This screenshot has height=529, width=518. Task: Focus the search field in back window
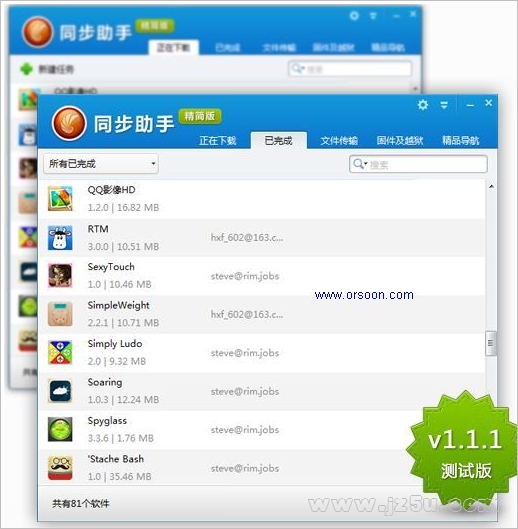pos(350,69)
